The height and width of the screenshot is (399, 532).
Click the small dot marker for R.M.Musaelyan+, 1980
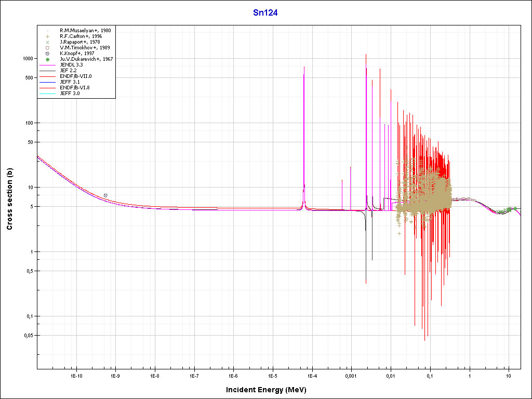[x=47, y=31]
